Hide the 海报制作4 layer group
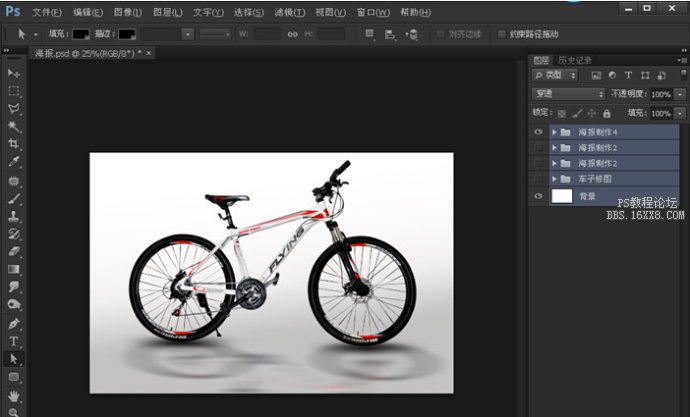This screenshot has height=417, width=690. pos(538,132)
